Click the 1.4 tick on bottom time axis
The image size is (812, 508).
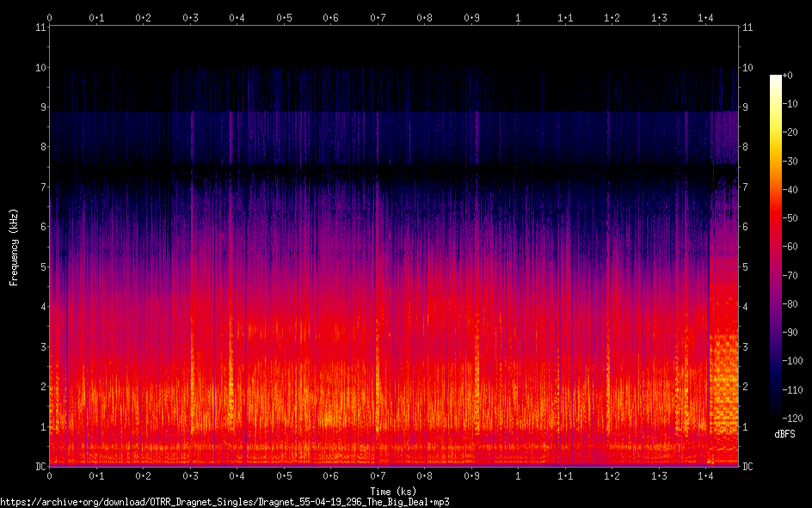[x=705, y=475]
